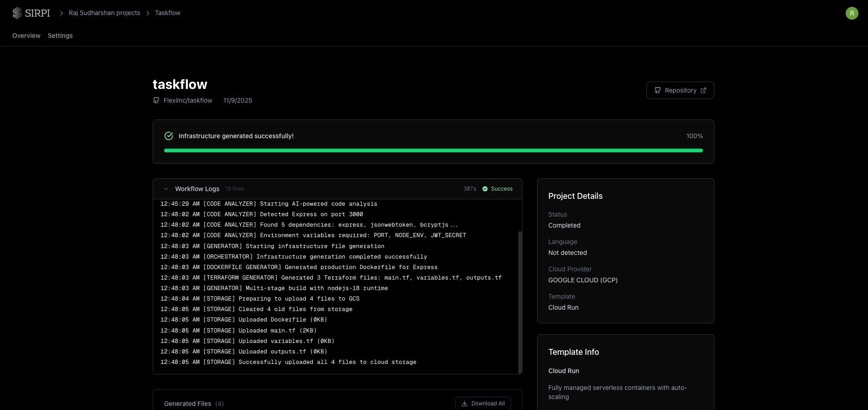Click log line Starting AI-powered code analysis

click(269, 204)
